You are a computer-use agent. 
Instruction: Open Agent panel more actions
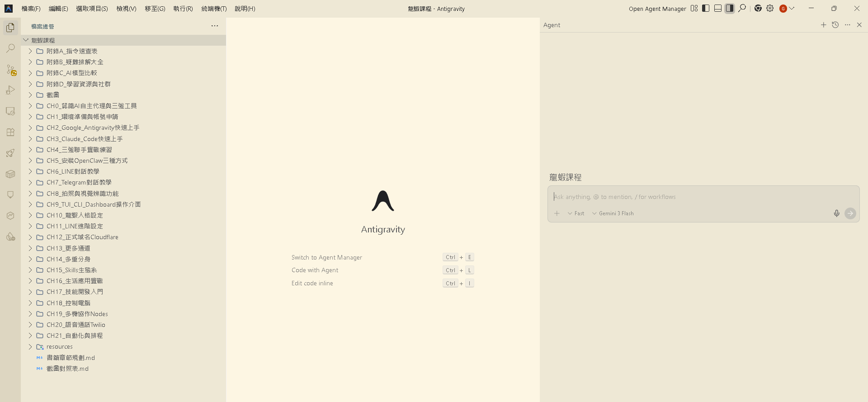848,25
